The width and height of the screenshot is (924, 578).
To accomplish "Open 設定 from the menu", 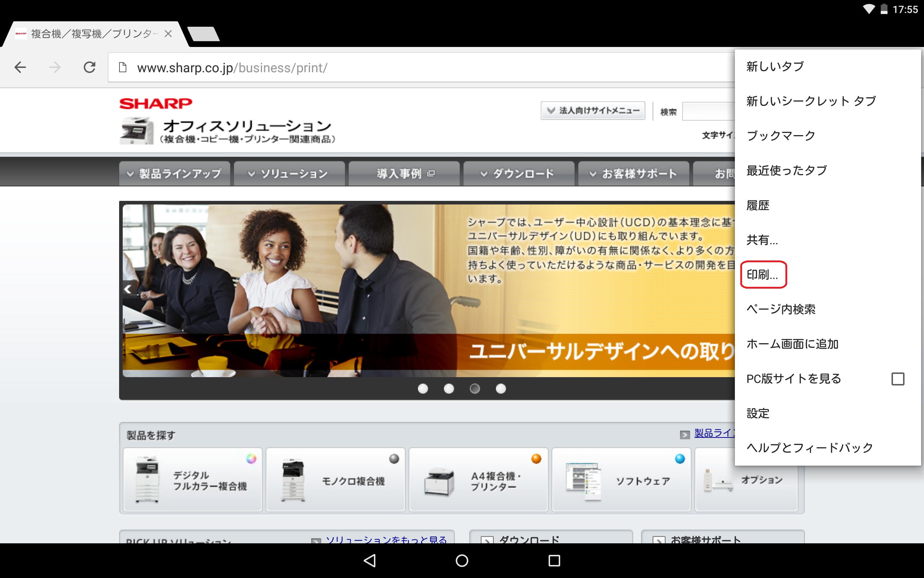I will coord(828,413).
